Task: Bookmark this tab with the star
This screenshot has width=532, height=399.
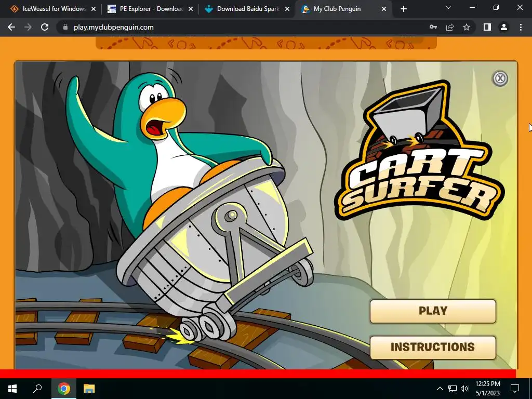Action: tap(467, 27)
